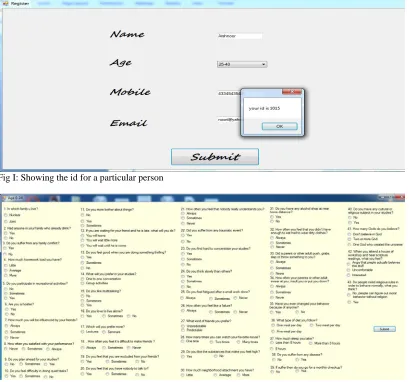
Task: Select 'No' for question 35 changed behavior
Action: coord(297,312)
